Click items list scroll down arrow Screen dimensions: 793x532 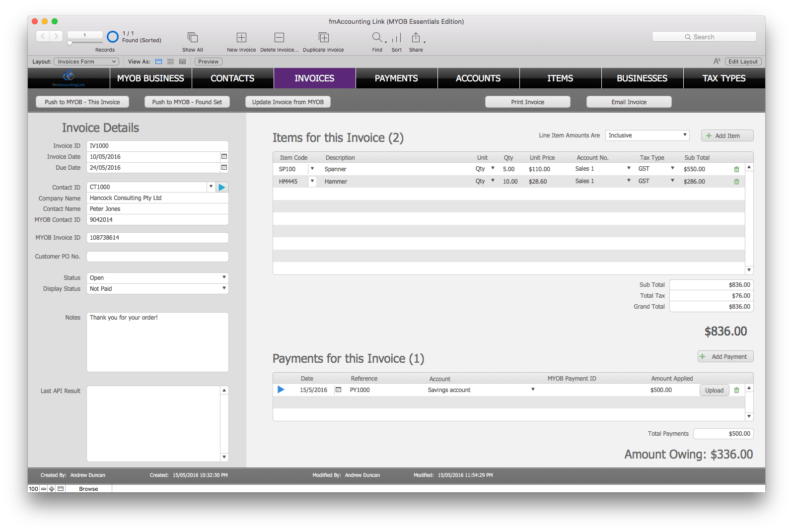coord(749,270)
